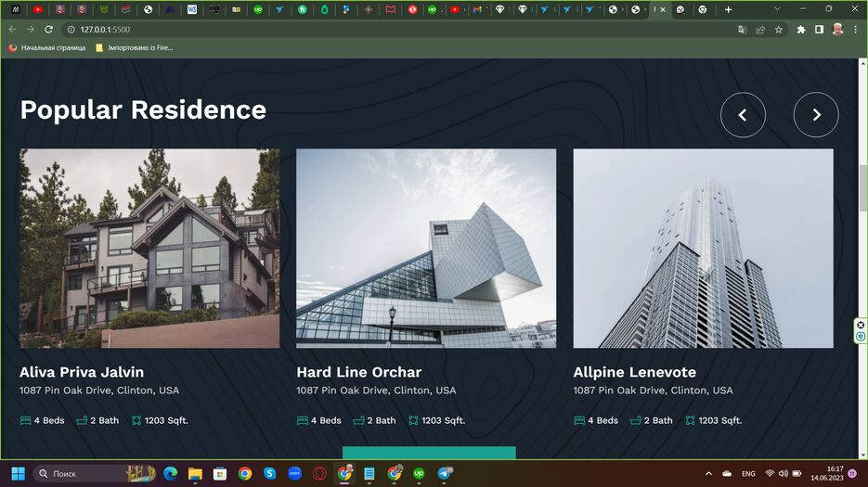Image resolution: width=868 pixels, height=487 pixels.
Task: Switch to the Gmail tab
Action: (477, 9)
